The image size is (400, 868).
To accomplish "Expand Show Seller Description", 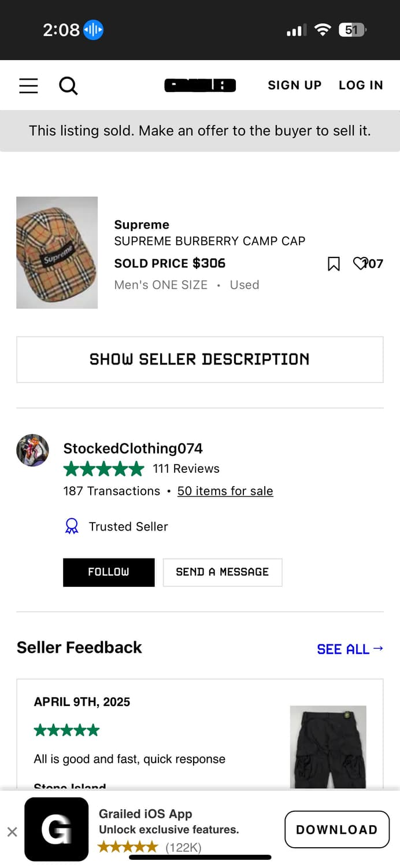I will click(200, 359).
